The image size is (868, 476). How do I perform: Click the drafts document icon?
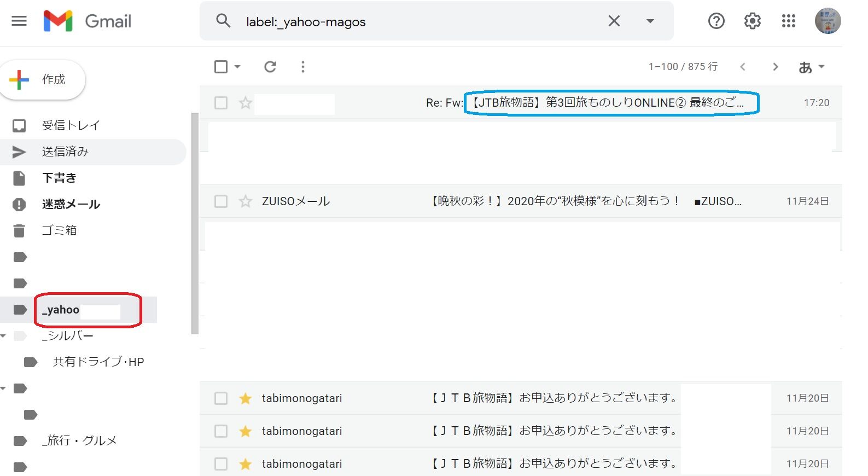[19, 178]
